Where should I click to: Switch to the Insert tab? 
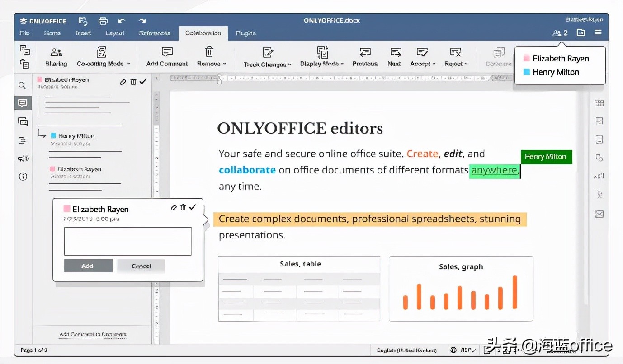[83, 33]
